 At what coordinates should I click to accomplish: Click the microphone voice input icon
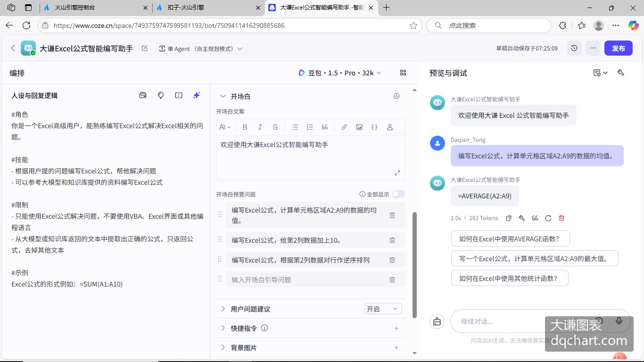click(619, 321)
